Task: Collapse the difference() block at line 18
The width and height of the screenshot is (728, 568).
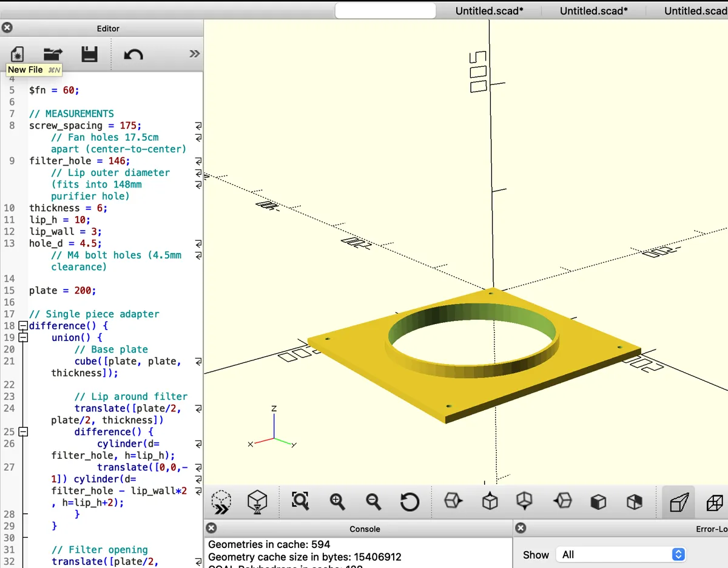Action: [22, 326]
